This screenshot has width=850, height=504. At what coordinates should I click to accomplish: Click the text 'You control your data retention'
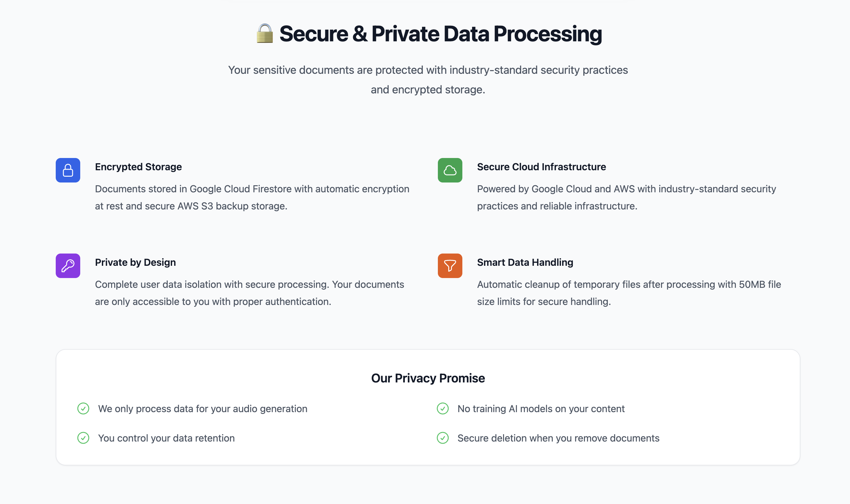point(166,438)
